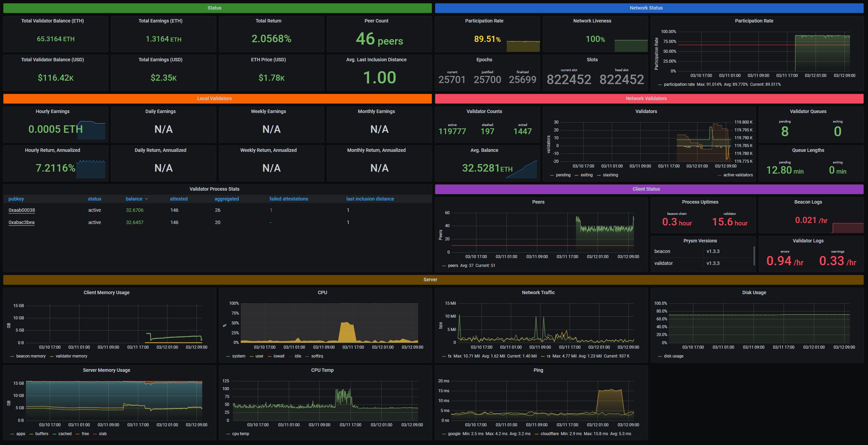Toggle the iowait series in CPU legend
This screenshot has width=868, height=445.
click(279, 356)
